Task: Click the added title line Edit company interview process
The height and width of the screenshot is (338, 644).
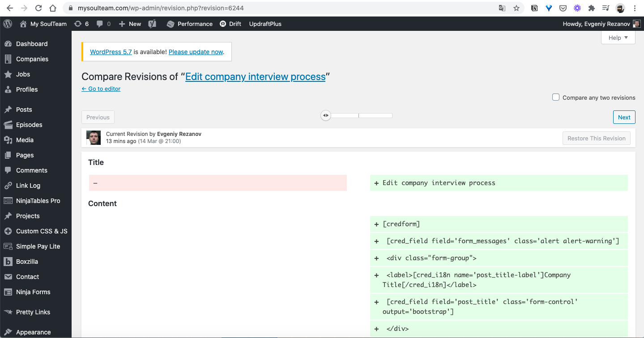Action: (x=499, y=183)
